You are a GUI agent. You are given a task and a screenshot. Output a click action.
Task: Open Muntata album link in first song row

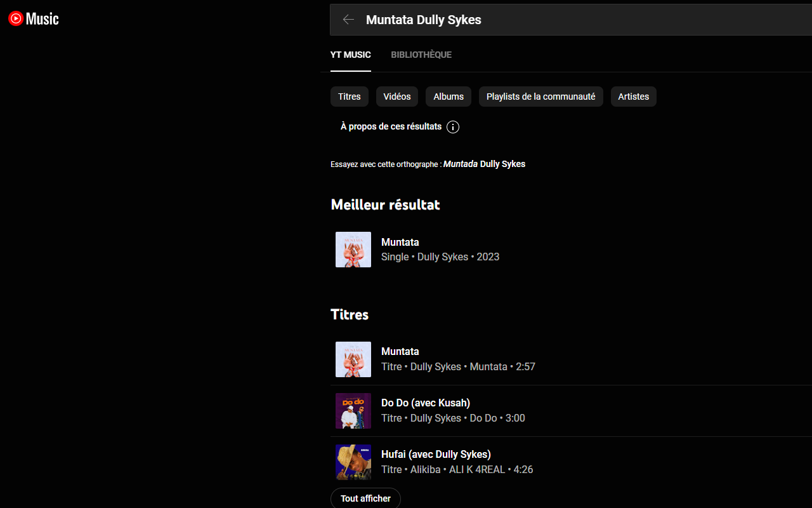pyautogui.click(x=488, y=366)
